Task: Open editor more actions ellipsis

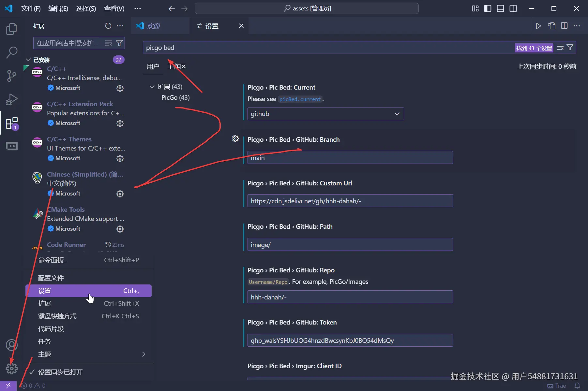Action: pyautogui.click(x=577, y=26)
